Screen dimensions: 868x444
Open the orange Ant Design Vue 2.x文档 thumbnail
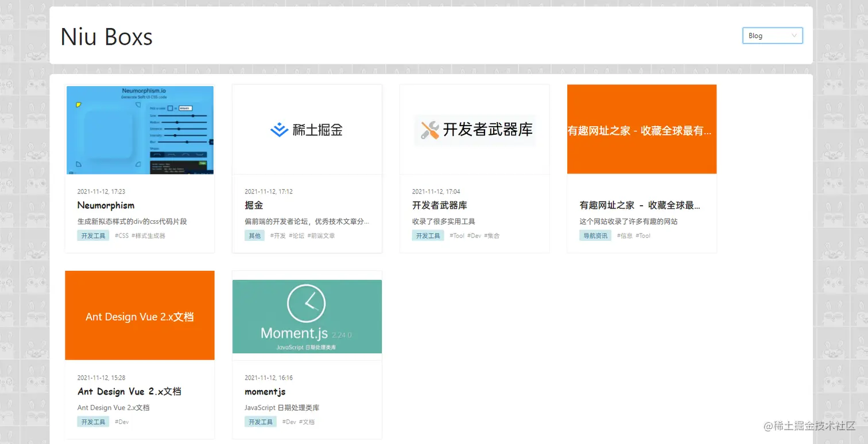pos(139,316)
